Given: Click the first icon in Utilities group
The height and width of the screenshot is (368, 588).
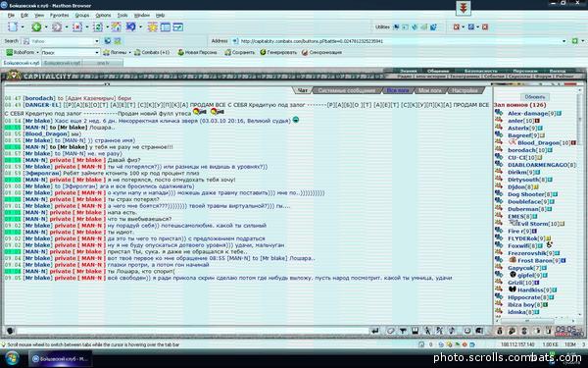Looking at the screenshot, I should (396, 27).
